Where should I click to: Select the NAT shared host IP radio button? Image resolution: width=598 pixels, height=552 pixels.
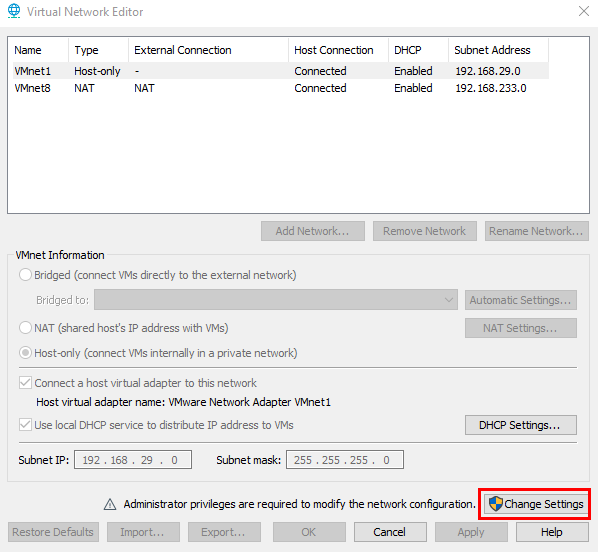click(25, 328)
